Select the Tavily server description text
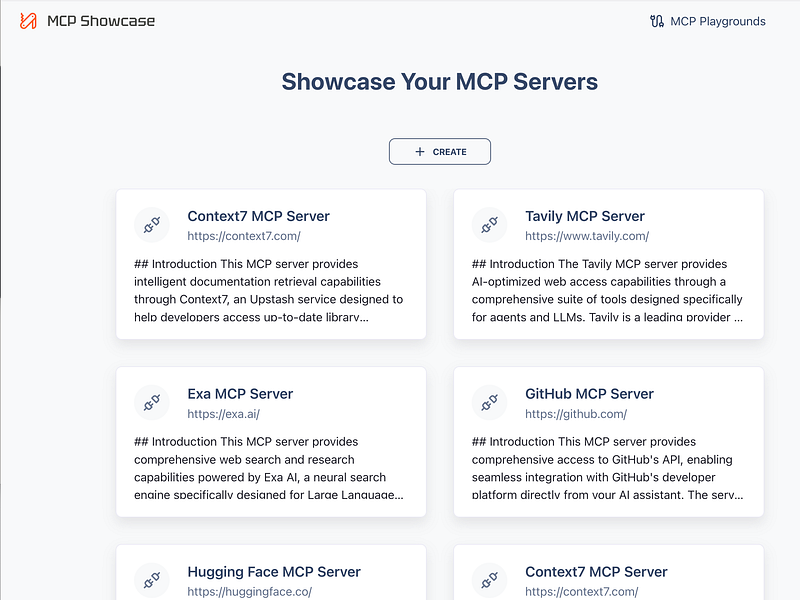Viewport: 800px width, 600px height. (x=607, y=290)
